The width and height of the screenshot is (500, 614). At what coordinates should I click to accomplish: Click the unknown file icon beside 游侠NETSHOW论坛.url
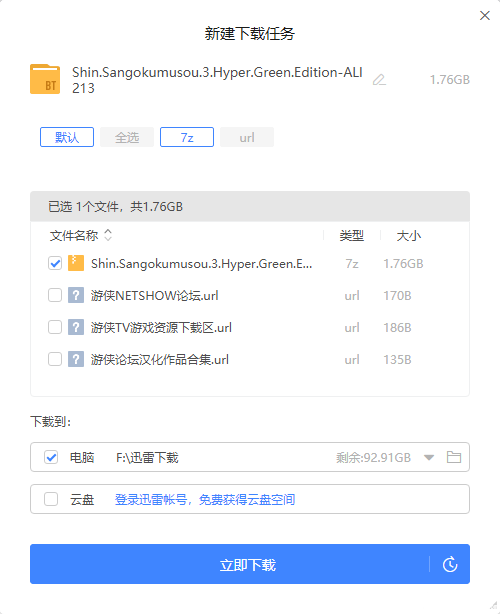click(x=76, y=295)
